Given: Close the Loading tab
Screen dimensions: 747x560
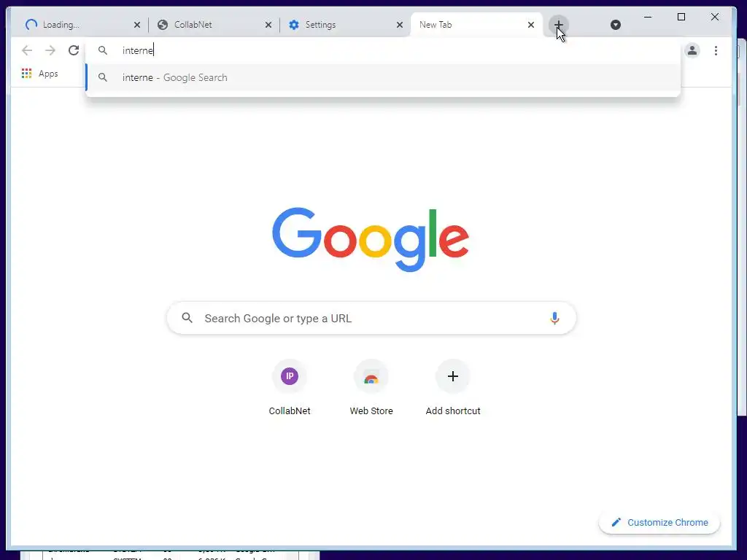Looking at the screenshot, I should click(136, 25).
